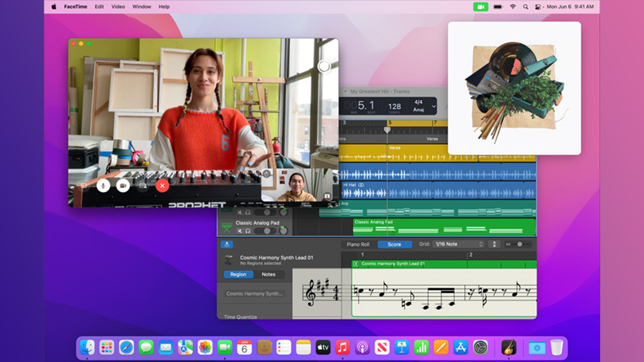Image resolution: width=644 pixels, height=362 pixels.
Task: Open the Edit menu
Action: [99, 6]
